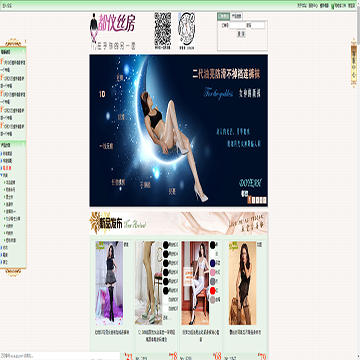360x360 pixels.
Task: Click the 产品分类 panel header
Action: coord(13,145)
